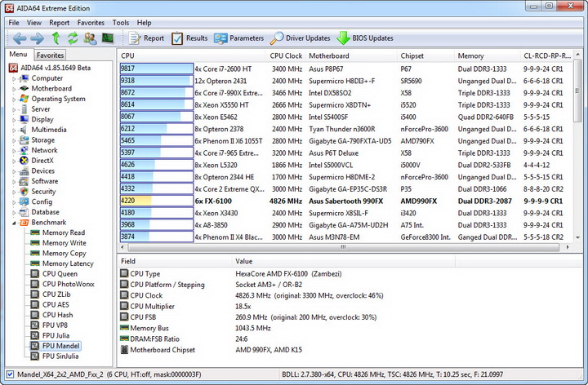Select Software in the tree
Image resolution: width=588 pixels, height=385 pixels.
[45, 181]
